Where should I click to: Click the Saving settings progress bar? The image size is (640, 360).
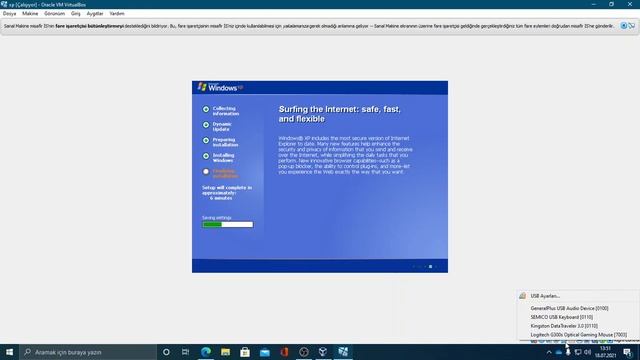227,224
